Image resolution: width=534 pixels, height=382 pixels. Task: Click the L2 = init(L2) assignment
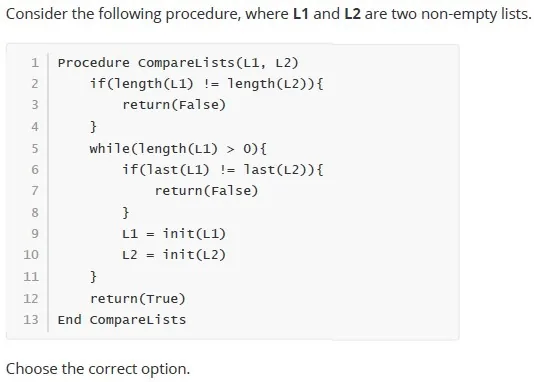coord(174,255)
